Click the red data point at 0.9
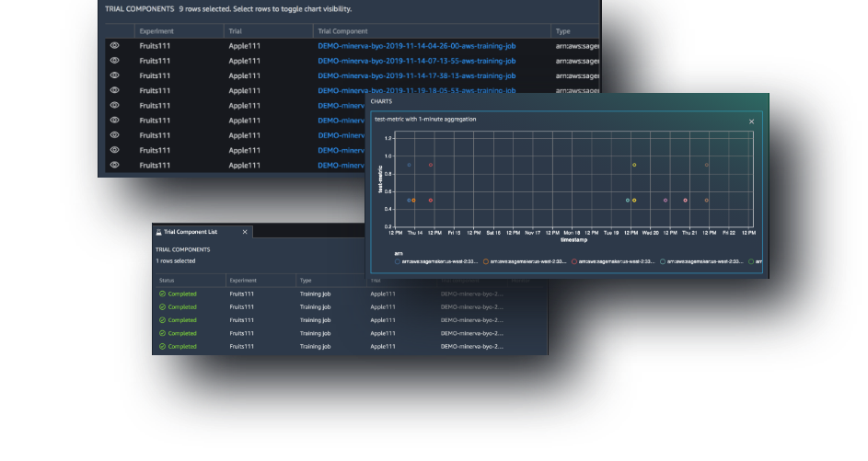Viewport: 868px width, 461px height. (431, 165)
